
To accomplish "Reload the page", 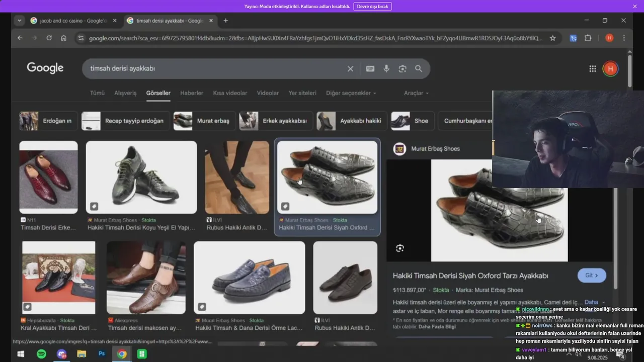I will coord(49,38).
